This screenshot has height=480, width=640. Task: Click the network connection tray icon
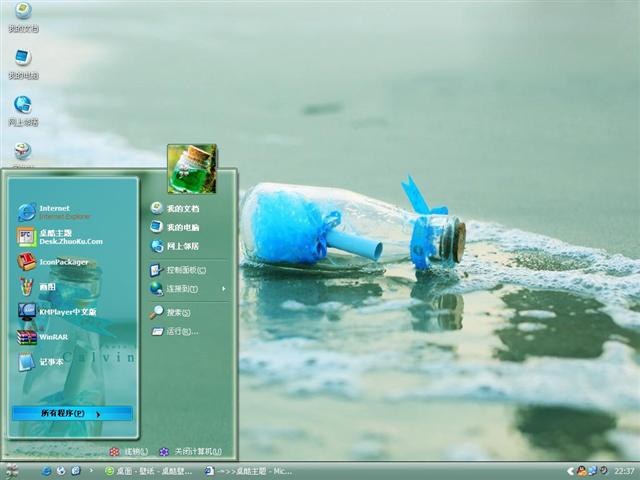click(593, 471)
